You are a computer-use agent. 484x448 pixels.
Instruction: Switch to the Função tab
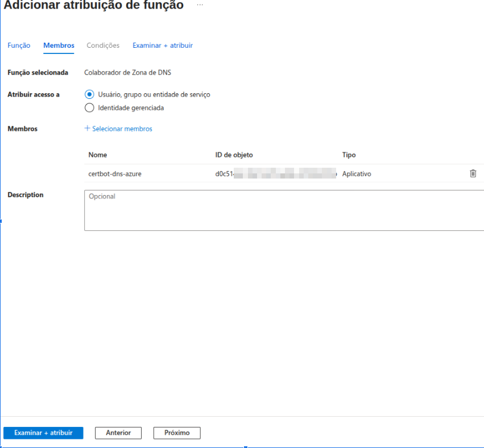pos(19,45)
